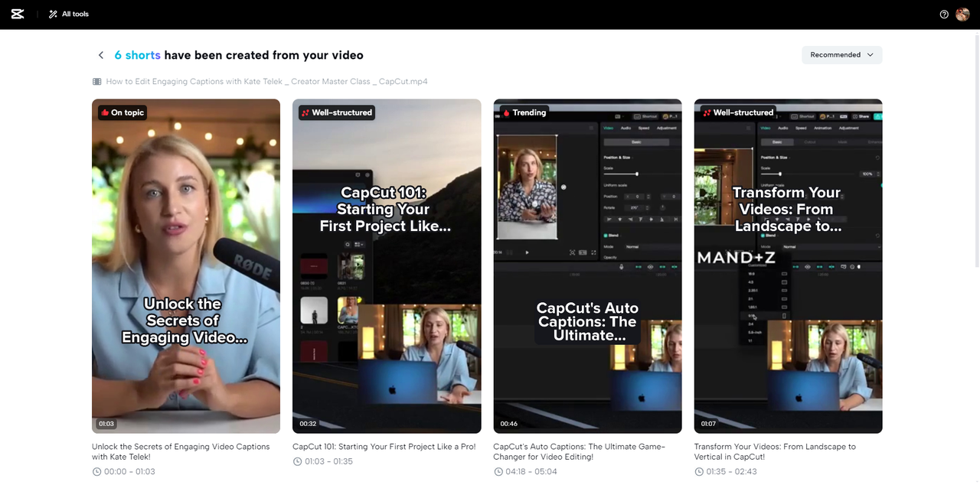Expand the Recommended sort dropdown
Image resolution: width=980 pixels, height=485 pixels.
tap(842, 55)
